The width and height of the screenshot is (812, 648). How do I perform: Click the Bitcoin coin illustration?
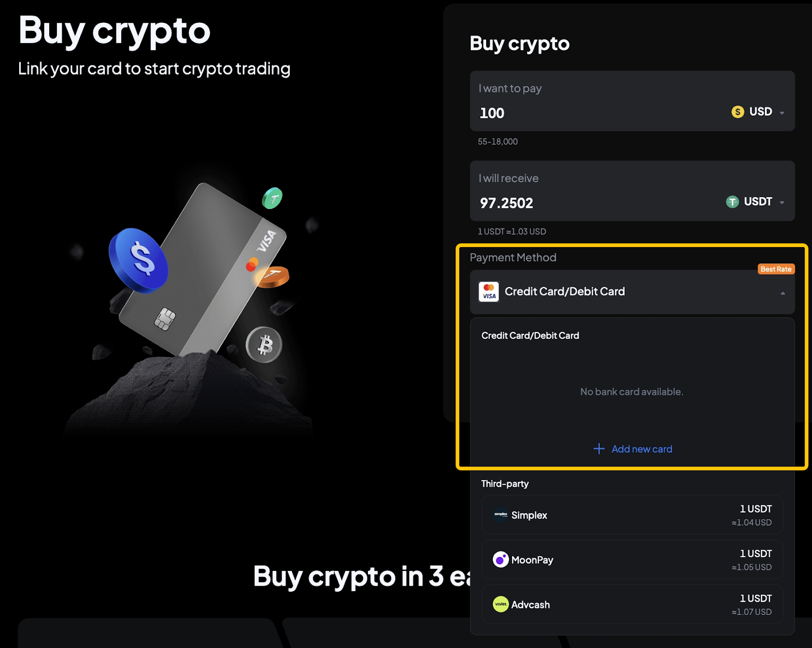[264, 345]
